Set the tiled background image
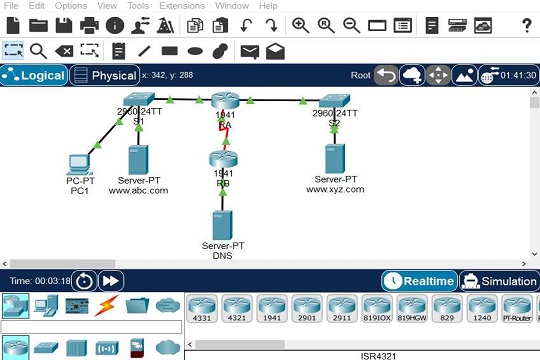This screenshot has height=360, width=540. (x=464, y=75)
